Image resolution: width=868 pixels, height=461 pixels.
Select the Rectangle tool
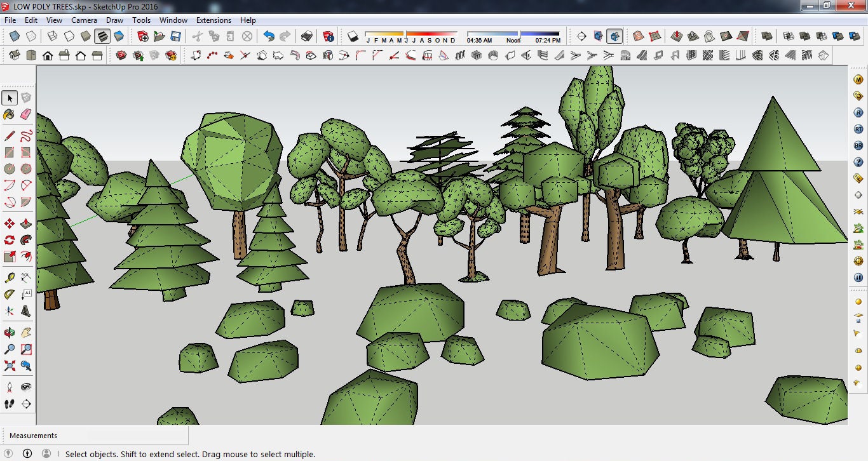pos(9,150)
